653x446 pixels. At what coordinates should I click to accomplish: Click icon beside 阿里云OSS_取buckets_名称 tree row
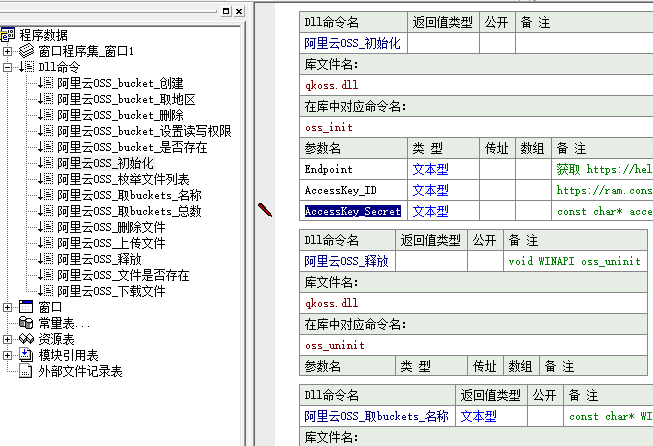click(46, 195)
